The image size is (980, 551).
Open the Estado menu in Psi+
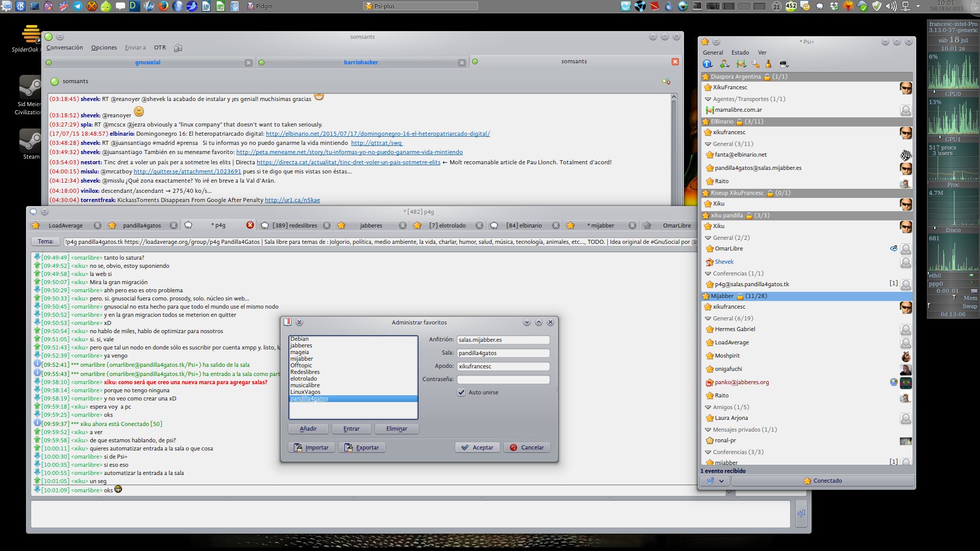tap(740, 53)
